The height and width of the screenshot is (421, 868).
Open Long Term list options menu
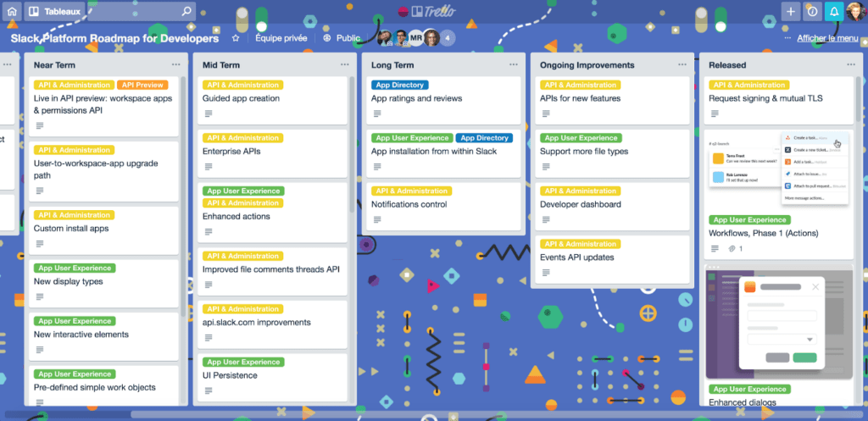point(513,64)
